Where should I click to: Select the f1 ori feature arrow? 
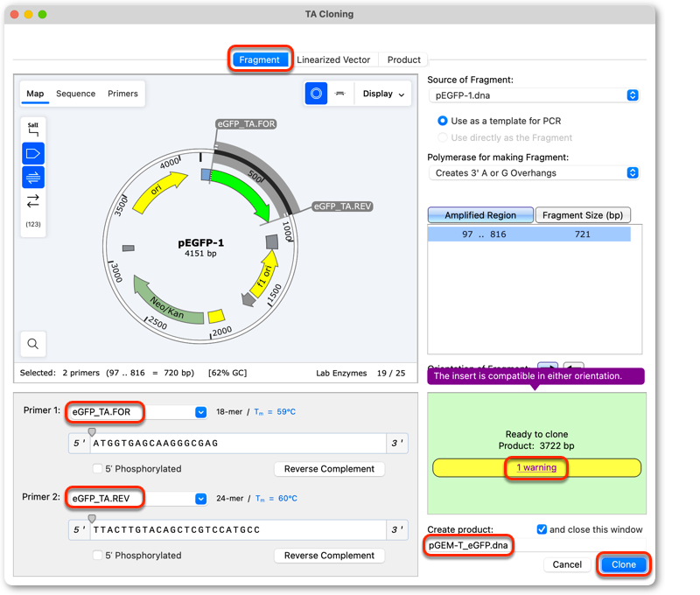coord(265,275)
